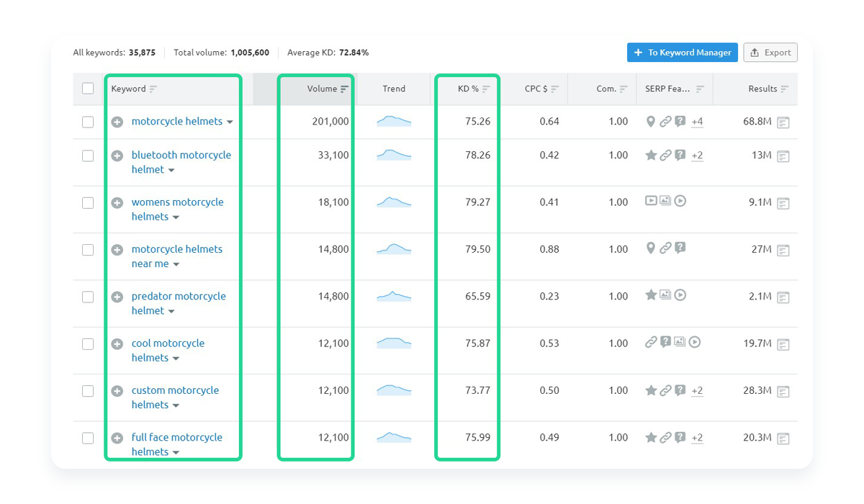Add 'motorcycle helmets' keyword with plus icon

(117, 122)
